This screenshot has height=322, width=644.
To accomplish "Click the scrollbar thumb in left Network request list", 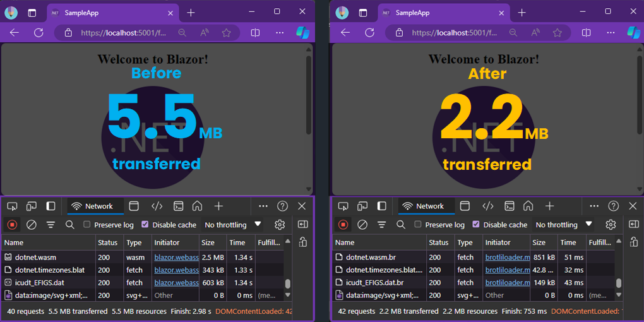I will pyautogui.click(x=288, y=284).
